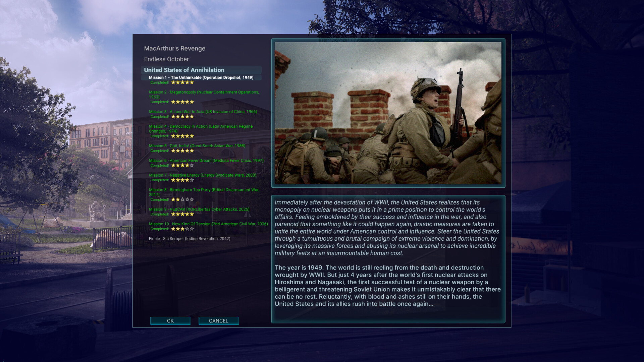The image size is (644, 362).
Task: Expand the MacArthur's Revenge campaign
Action: [x=174, y=48]
